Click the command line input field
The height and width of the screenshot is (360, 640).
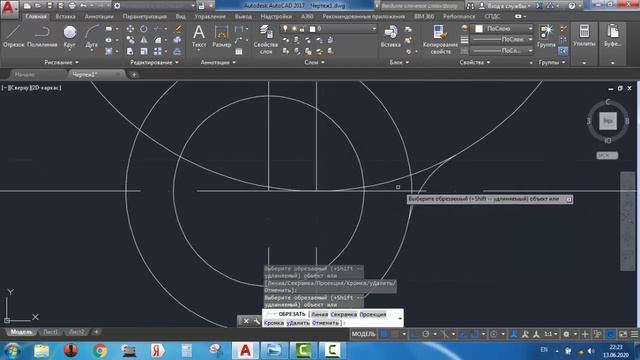pyautogui.click(x=333, y=318)
